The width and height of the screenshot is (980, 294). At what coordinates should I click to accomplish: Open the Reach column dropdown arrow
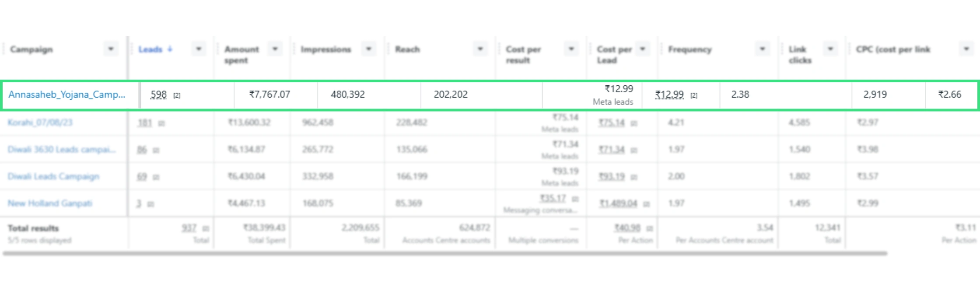tap(480, 49)
